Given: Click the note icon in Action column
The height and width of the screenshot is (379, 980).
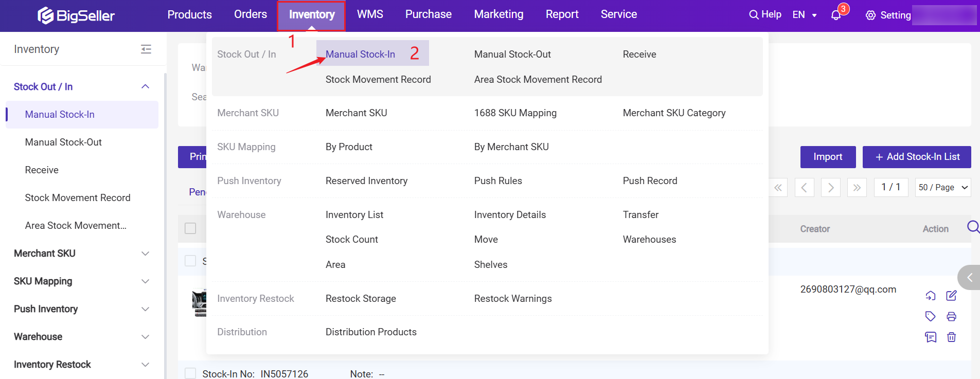Looking at the screenshot, I should (x=930, y=337).
